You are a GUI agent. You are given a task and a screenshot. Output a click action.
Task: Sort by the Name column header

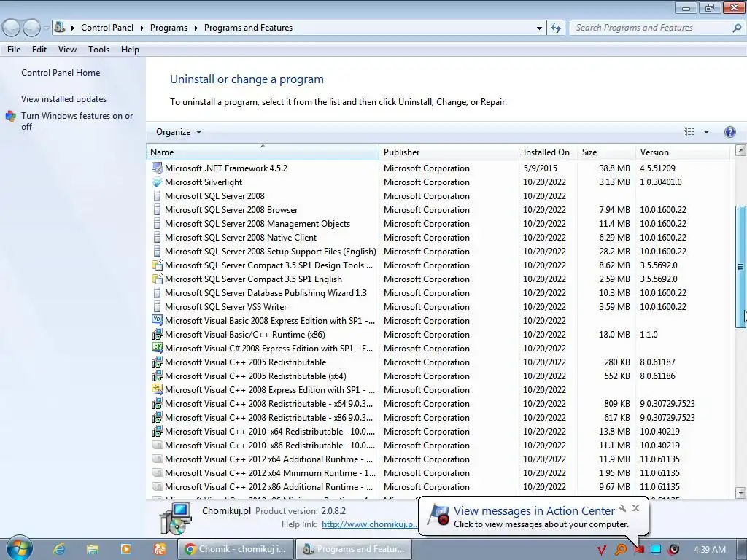point(263,152)
